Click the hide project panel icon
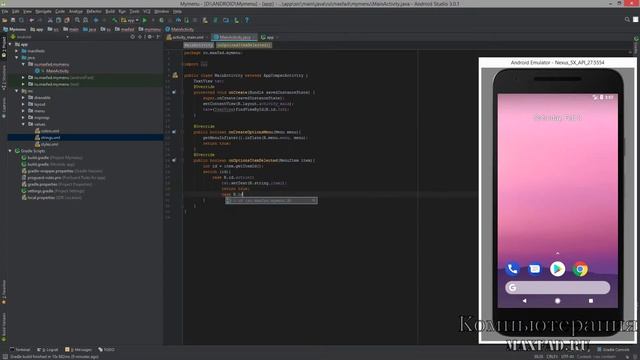Image resolution: width=640 pixels, height=360 pixels. [158, 37]
